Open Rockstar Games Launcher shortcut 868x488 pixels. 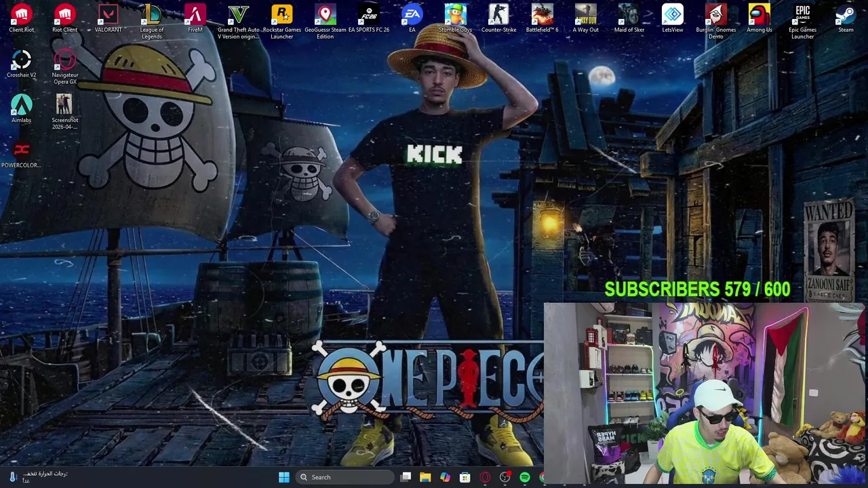pos(282,22)
